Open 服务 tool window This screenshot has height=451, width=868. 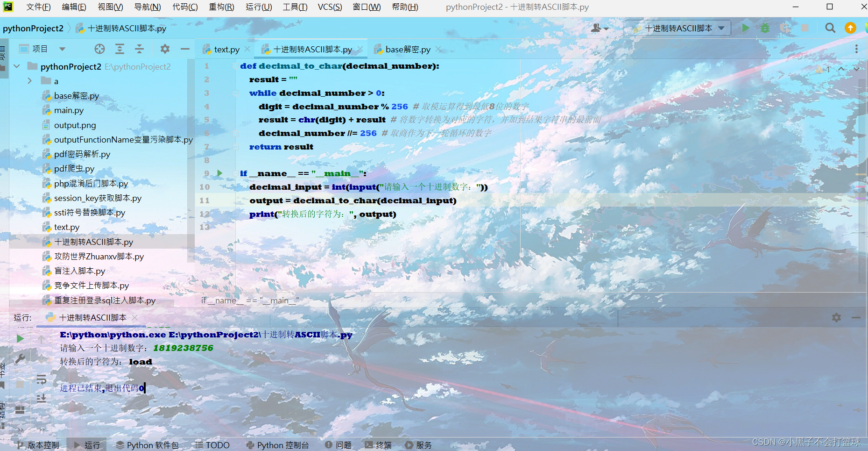419,445
